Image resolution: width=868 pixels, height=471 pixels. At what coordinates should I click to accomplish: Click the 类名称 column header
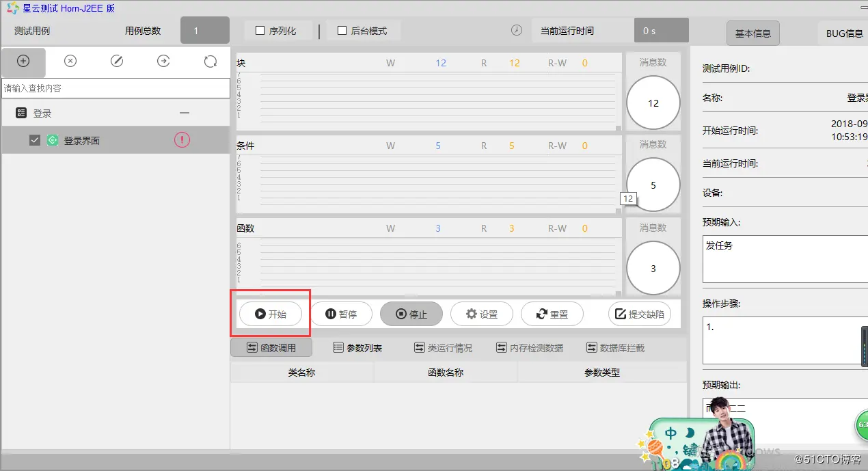point(301,373)
